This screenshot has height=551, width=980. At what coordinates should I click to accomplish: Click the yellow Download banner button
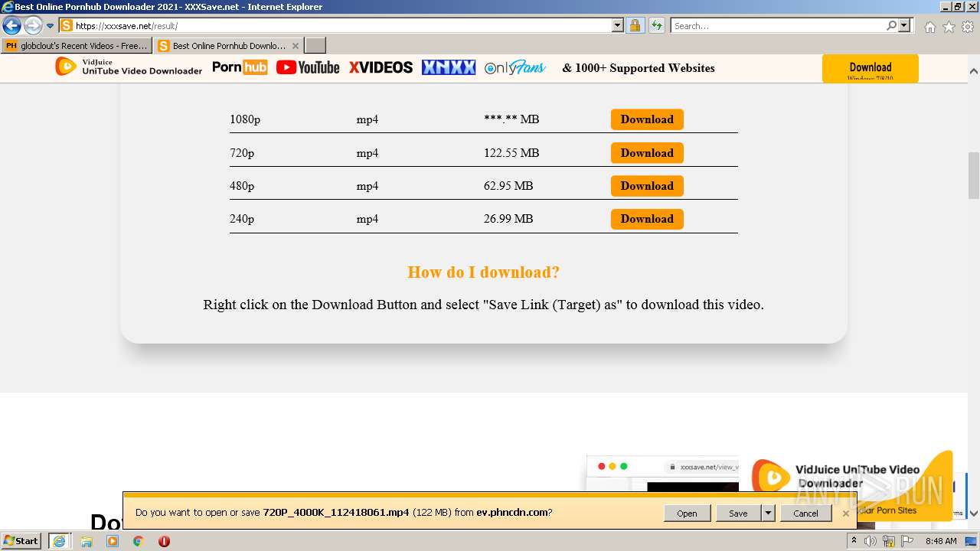[870, 68]
